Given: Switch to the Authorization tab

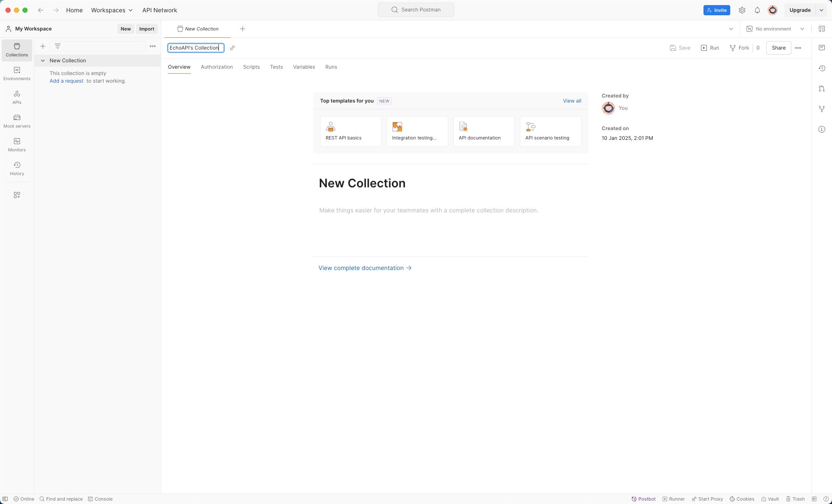Looking at the screenshot, I should click(217, 67).
